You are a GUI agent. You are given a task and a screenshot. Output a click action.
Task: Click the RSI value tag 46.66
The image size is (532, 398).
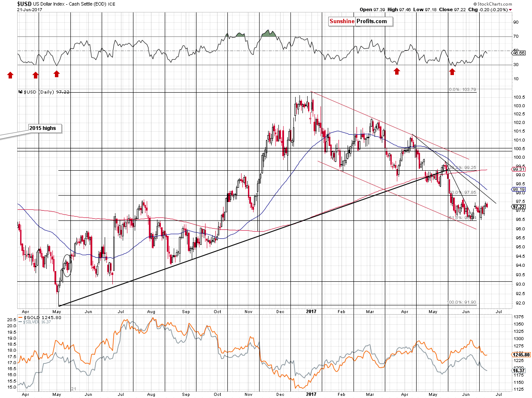(519, 53)
